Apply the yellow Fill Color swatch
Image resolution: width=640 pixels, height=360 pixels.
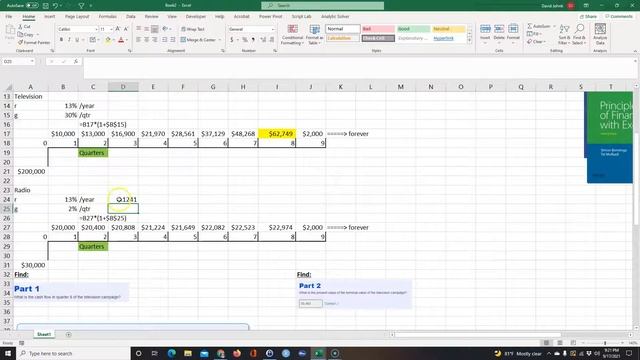point(108,40)
